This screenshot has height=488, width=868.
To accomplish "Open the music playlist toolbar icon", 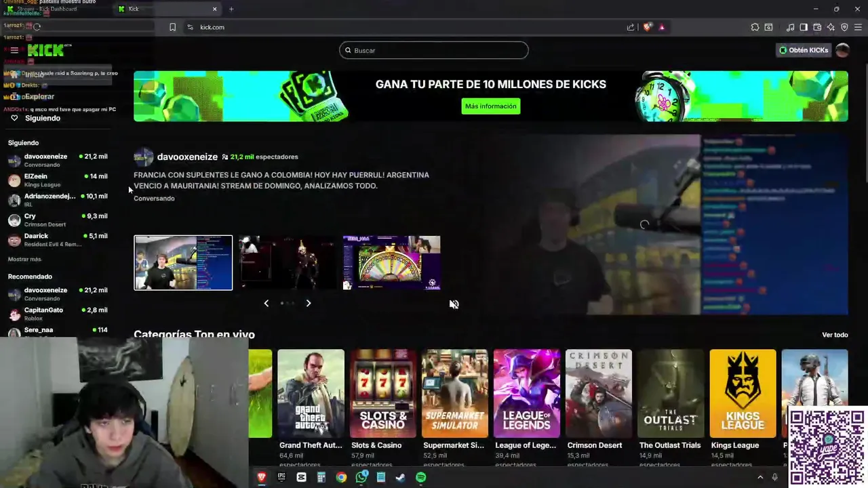I will click(790, 27).
